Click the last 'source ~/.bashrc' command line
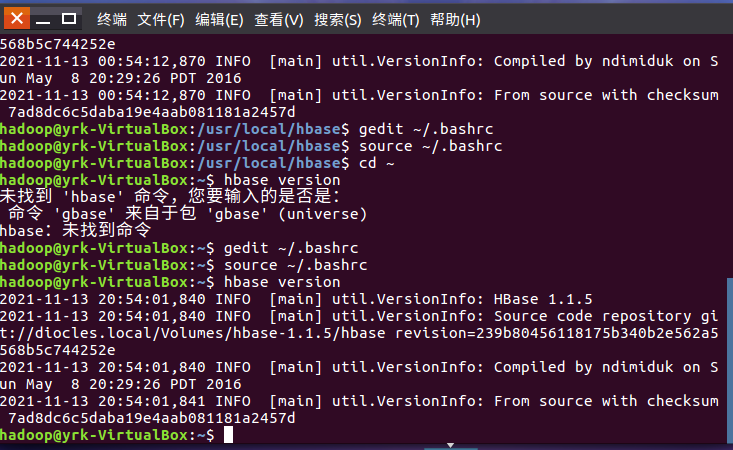This screenshot has width=733, height=450. click(296, 265)
